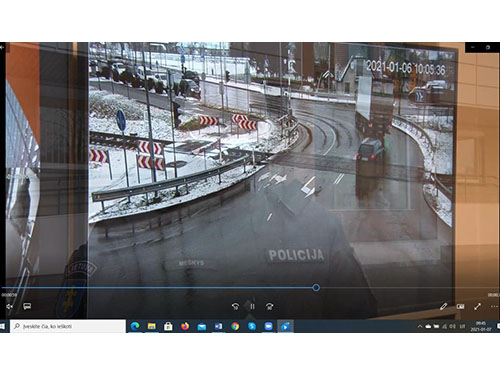Image resolution: width=500 pixels, height=375 pixels.
Task: Click the seek bar progress handle
Action: tap(316, 288)
